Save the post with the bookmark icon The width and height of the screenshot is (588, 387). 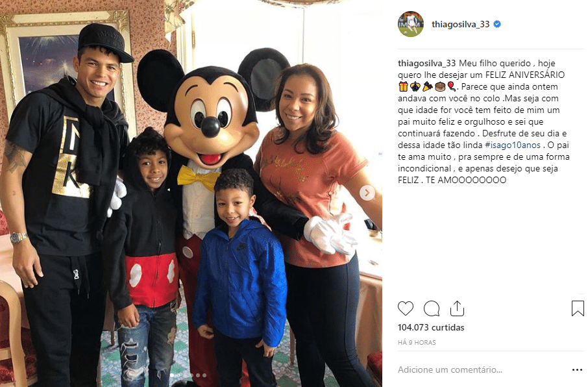click(x=578, y=308)
